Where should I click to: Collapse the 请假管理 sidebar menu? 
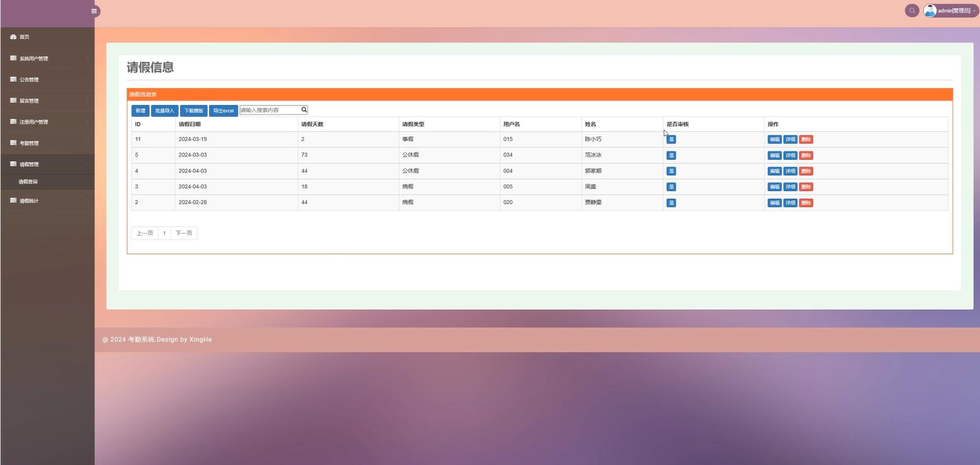click(48, 164)
